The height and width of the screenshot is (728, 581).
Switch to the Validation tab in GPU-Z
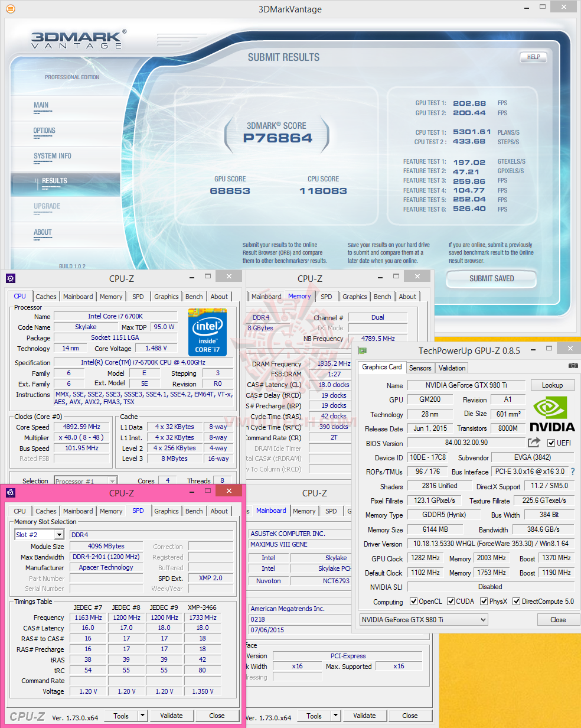point(452,368)
